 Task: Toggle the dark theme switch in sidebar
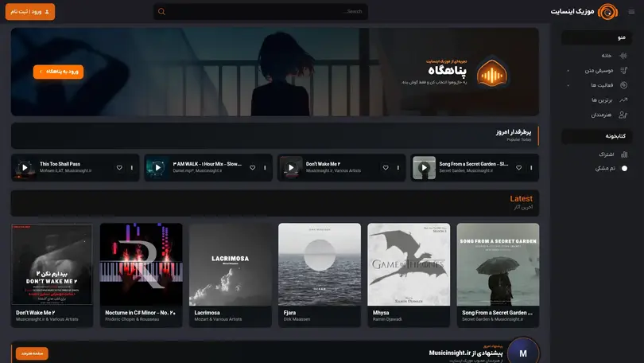624,168
